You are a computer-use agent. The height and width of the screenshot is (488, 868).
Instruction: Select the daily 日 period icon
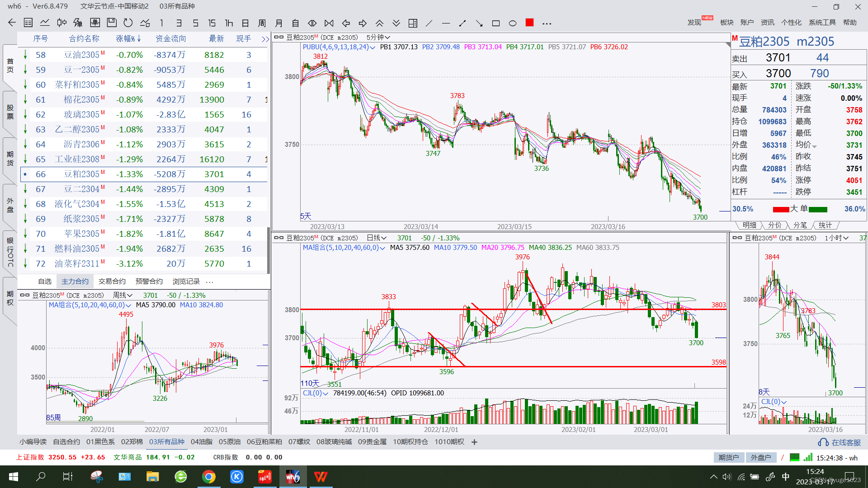pyautogui.click(x=245, y=23)
